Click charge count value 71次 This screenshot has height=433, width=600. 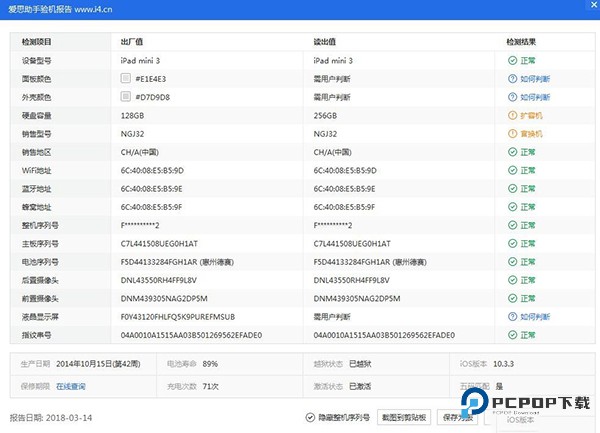(x=210, y=386)
